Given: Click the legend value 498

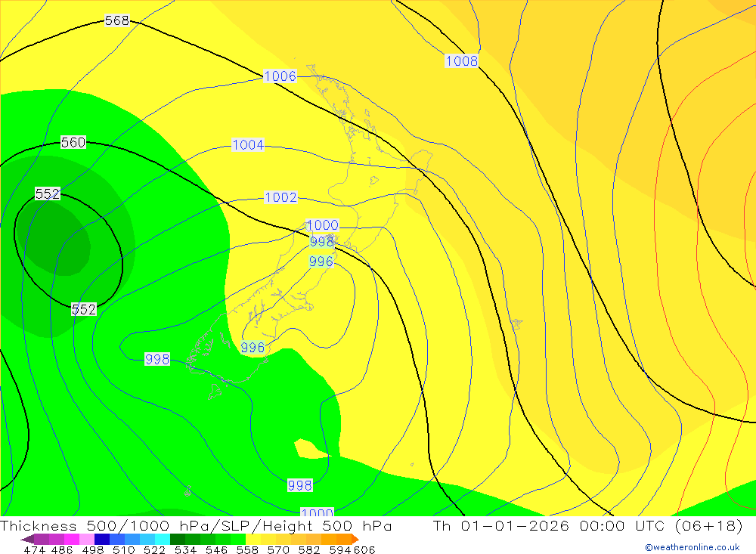Looking at the screenshot, I should tap(93, 549).
